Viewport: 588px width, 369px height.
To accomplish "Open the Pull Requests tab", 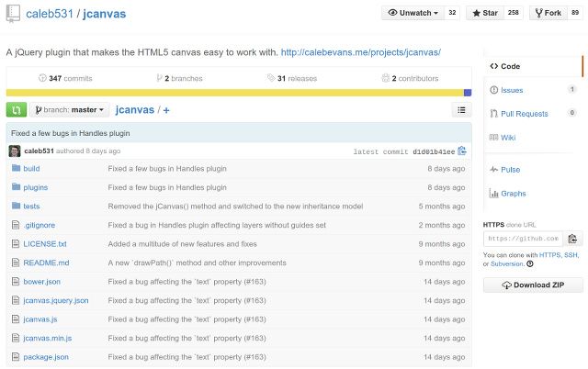I will pyautogui.click(x=525, y=114).
